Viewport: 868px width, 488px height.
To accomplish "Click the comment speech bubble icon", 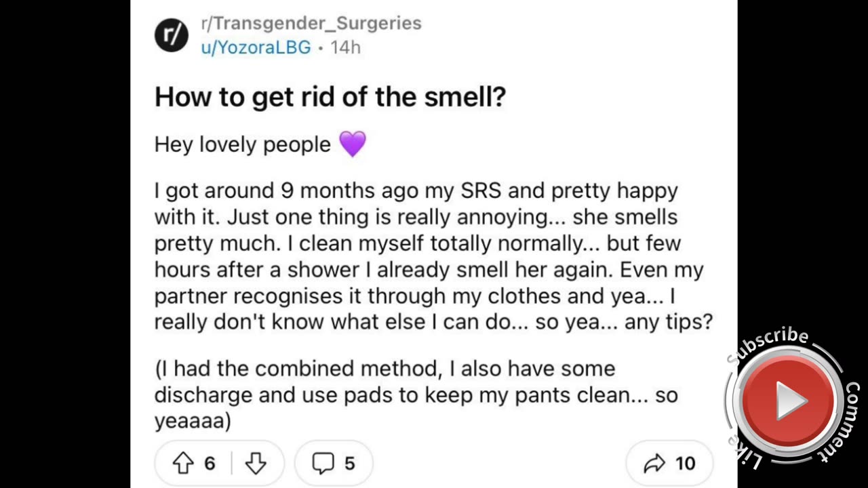I will (323, 463).
